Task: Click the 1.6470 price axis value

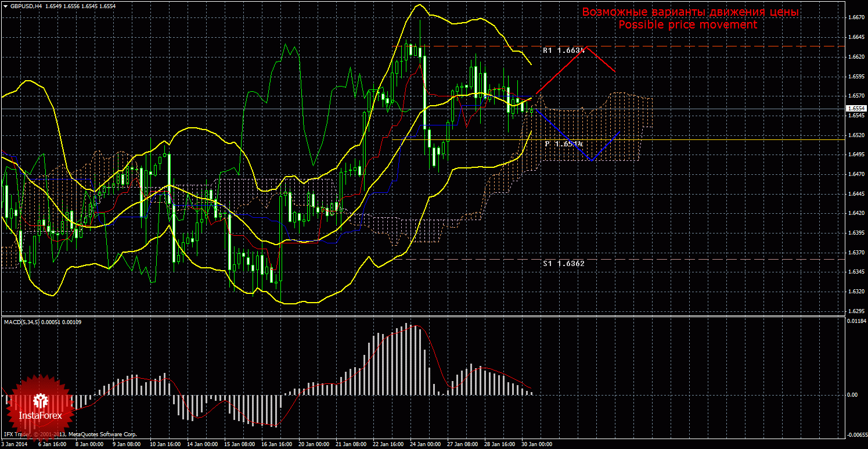Action: [x=856, y=174]
